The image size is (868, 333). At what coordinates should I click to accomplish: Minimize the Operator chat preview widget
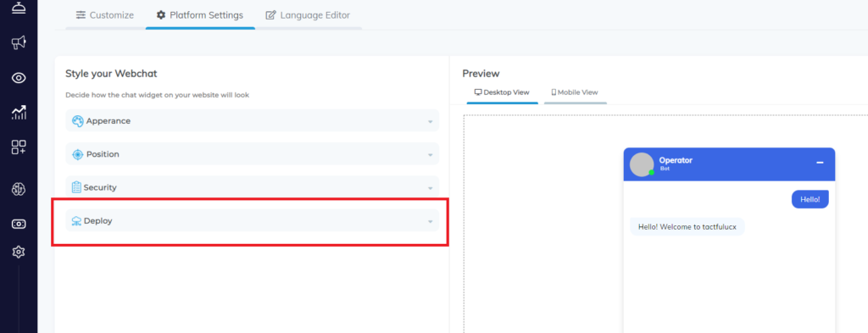tap(821, 163)
